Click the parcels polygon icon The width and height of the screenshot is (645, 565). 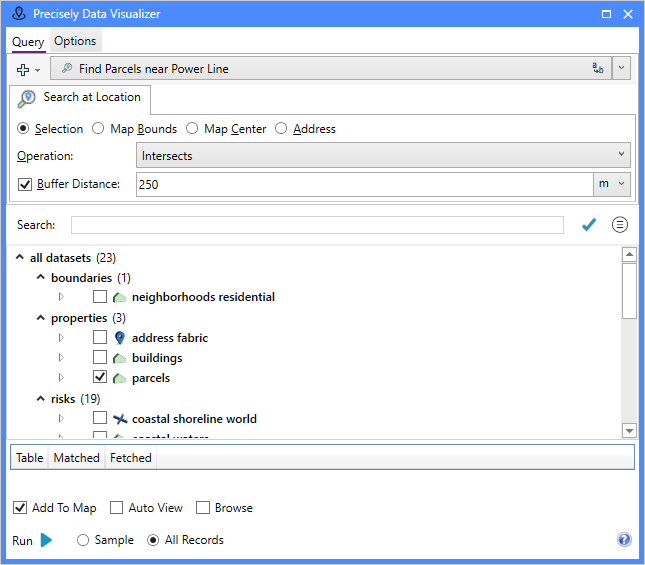point(119,378)
